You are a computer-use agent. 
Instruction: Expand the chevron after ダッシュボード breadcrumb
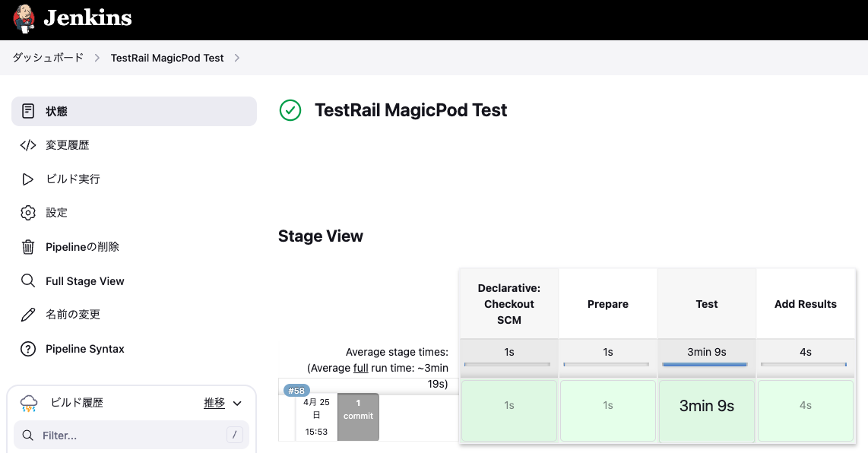pyautogui.click(x=97, y=58)
